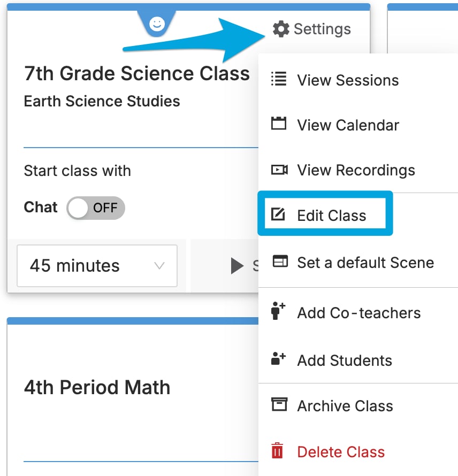
Task: Click the red Delete Class trash icon
Action: (x=277, y=450)
